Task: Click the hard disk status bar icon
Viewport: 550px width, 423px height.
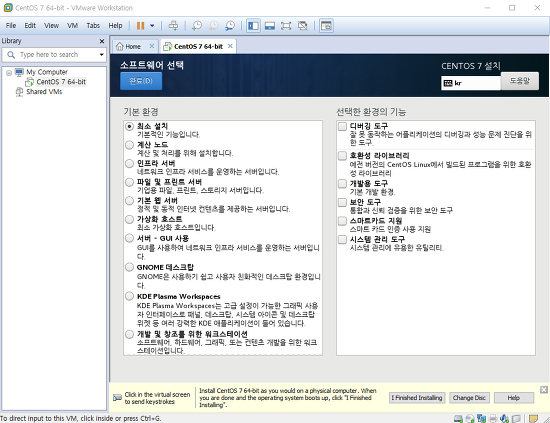Action: click(458, 418)
